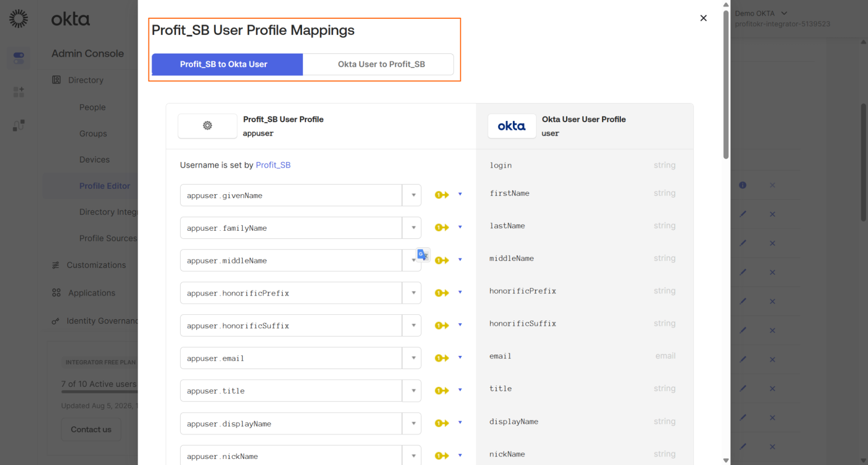Click the appuser.middleName expression field
This screenshot has height=465, width=868.
291,260
